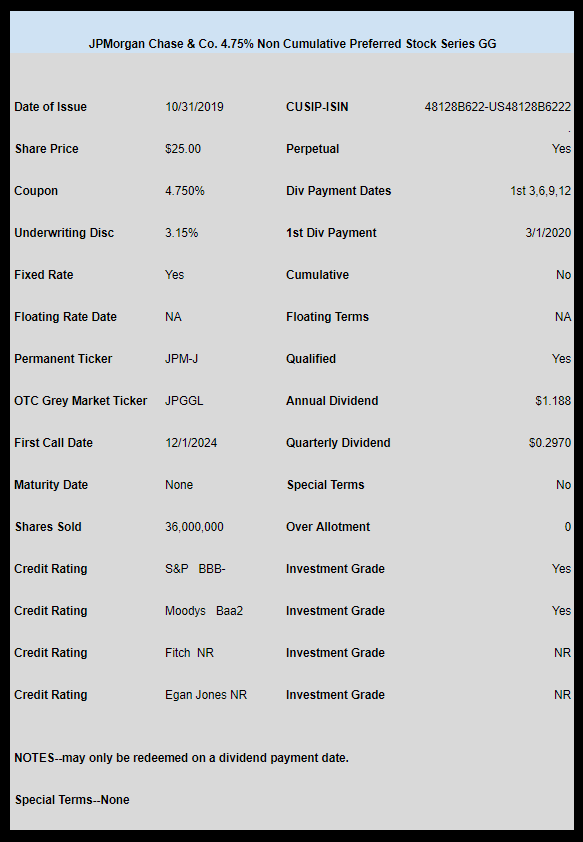Viewport: 583px width, 842px height.
Task: Click the S&P BBB- credit rating
Action: tap(195, 569)
